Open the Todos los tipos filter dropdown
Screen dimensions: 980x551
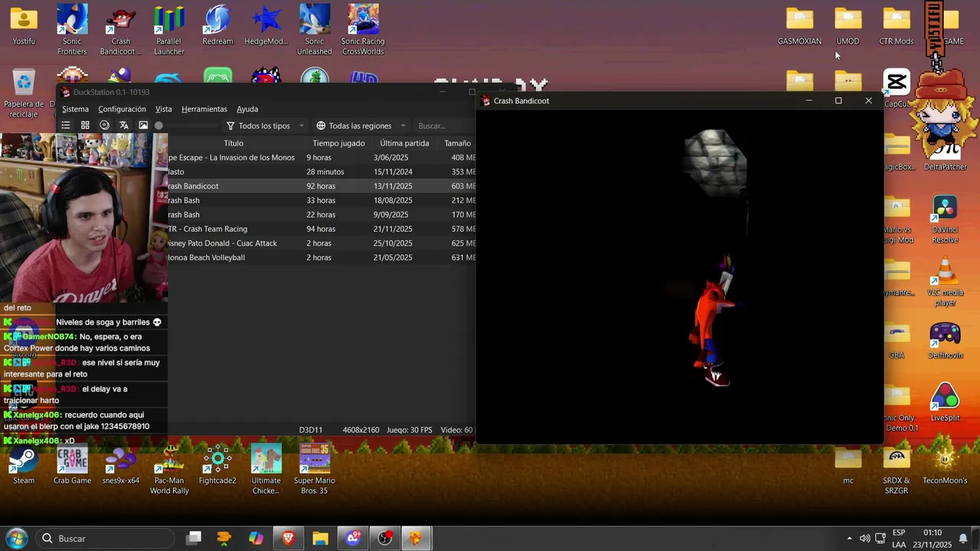(x=265, y=126)
